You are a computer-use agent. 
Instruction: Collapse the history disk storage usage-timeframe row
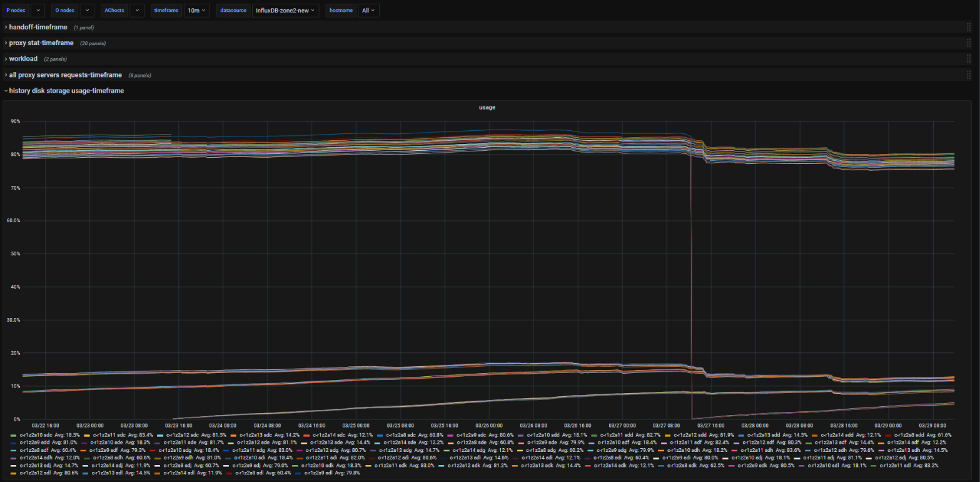[66, 91]
